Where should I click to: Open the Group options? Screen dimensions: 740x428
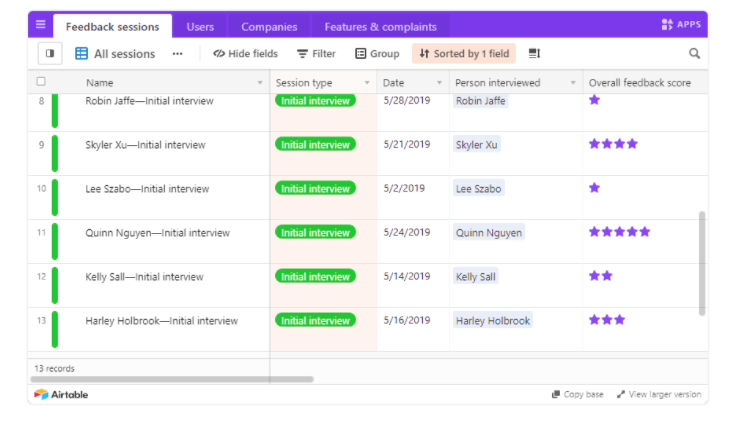[x=377, y=53]
